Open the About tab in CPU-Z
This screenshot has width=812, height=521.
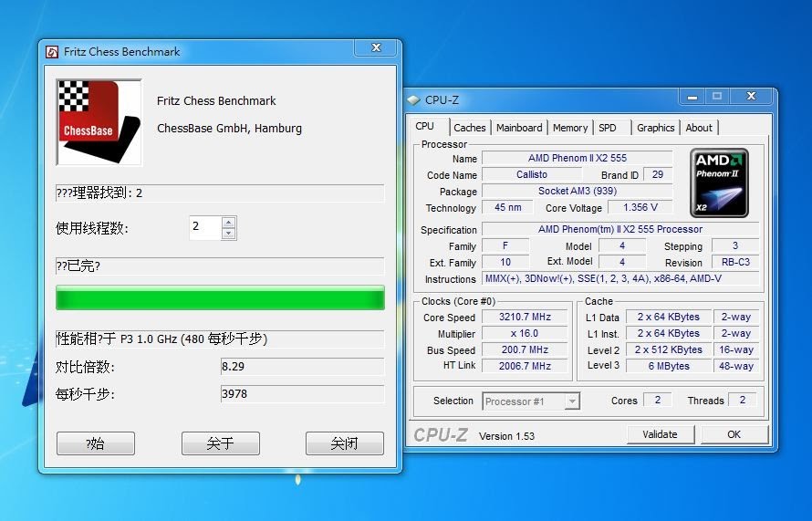(699, 128)
